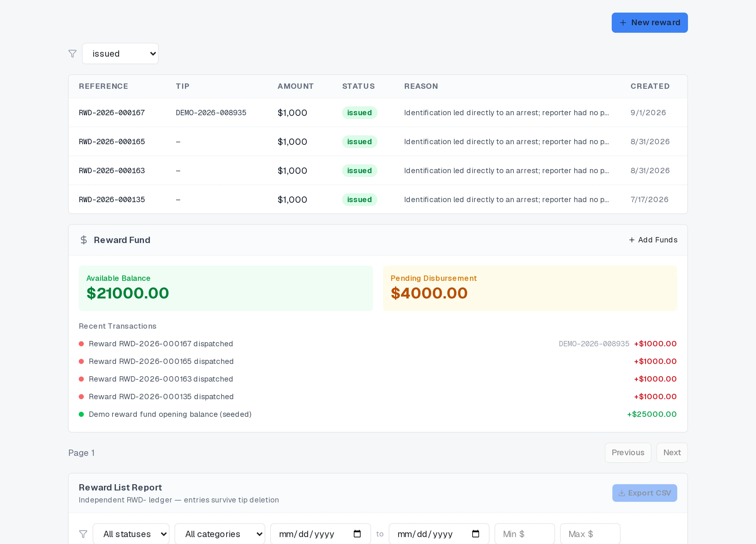The image size is (756, 544).
Task: Click tip DEMO-2026-008935 in the table
Action: tap(211, 113)
